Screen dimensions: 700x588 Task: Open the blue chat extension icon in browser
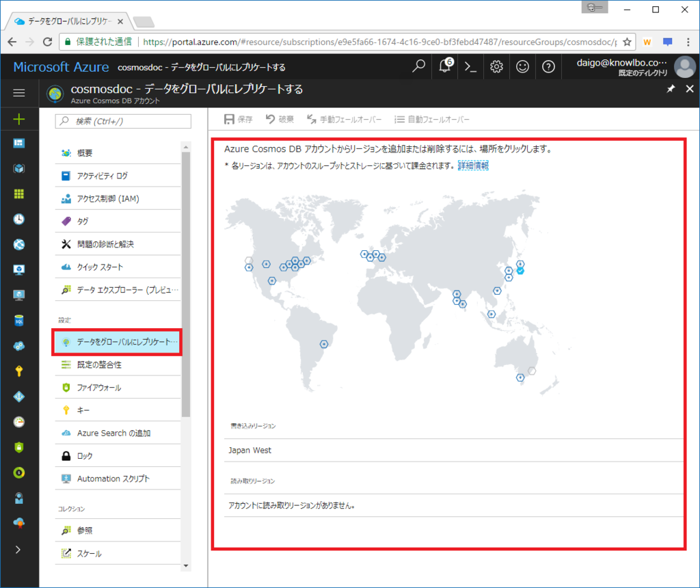click(667, 42)
